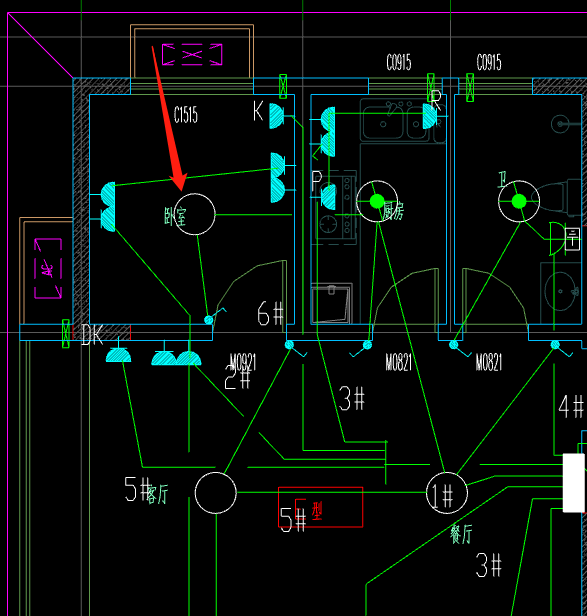This screenshot has width=587, height=616.
Task: Select the green window marker beside DK
Action: pyautogui.click(x=66, y=333)
